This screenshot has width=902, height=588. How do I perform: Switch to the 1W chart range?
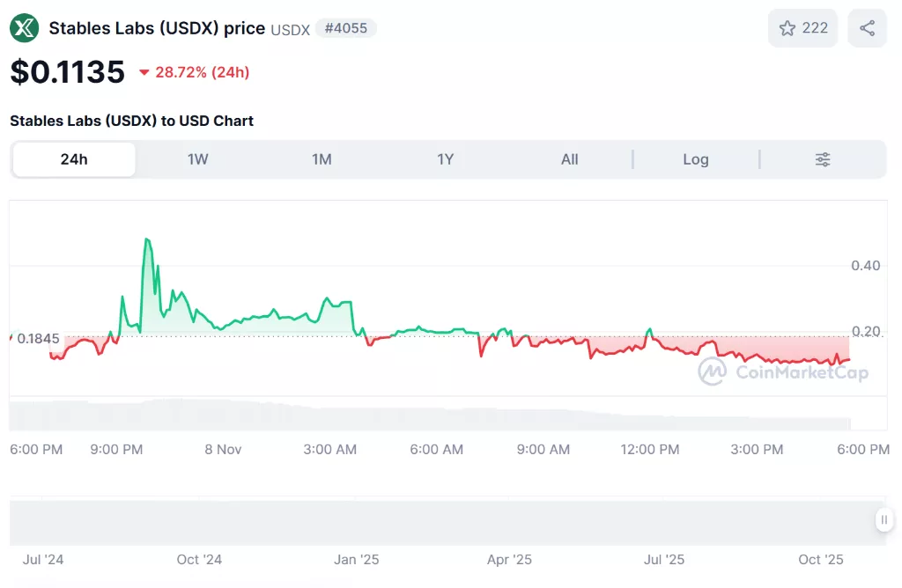click(197, 159)
